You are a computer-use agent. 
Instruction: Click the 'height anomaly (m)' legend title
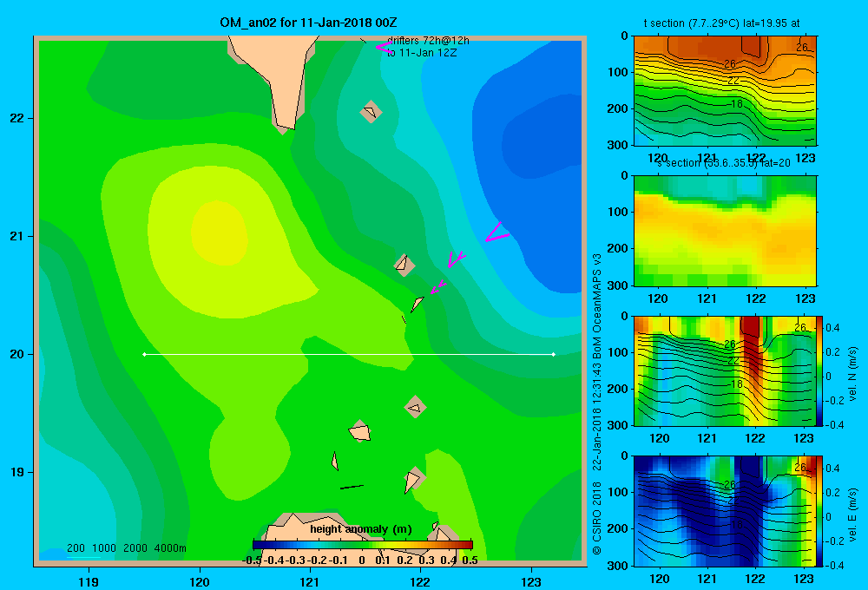361,529
